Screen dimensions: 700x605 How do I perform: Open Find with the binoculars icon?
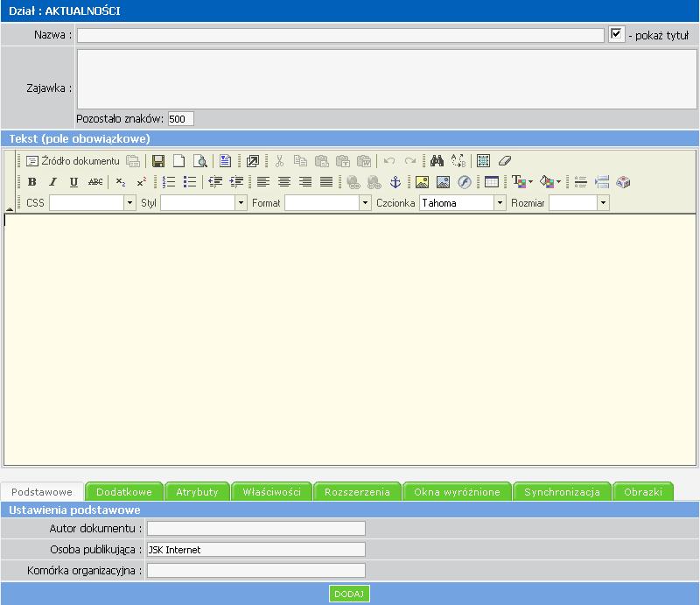tap(437, 161)
